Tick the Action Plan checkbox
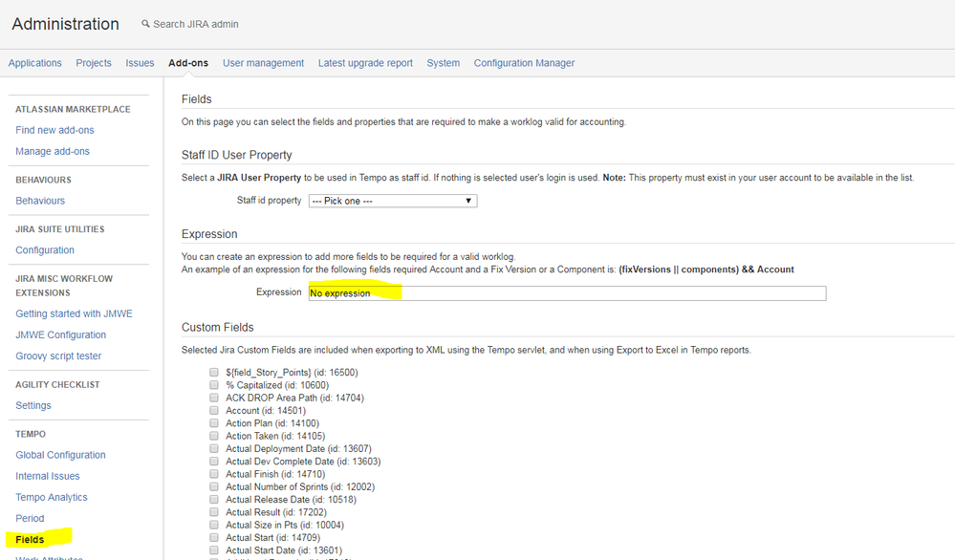 [214, 423]
